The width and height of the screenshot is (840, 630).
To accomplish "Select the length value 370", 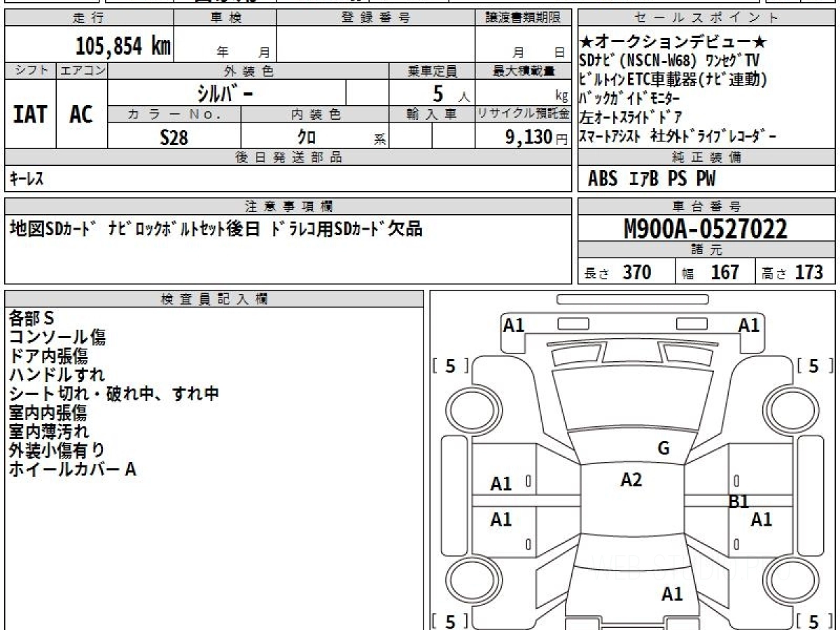I will coord(637,272).
